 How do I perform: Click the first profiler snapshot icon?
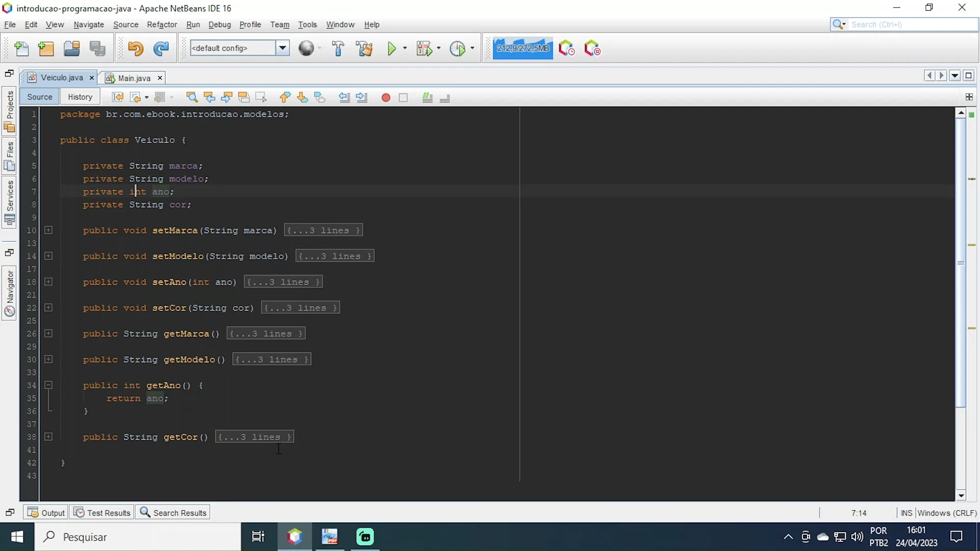pos(567,48)
